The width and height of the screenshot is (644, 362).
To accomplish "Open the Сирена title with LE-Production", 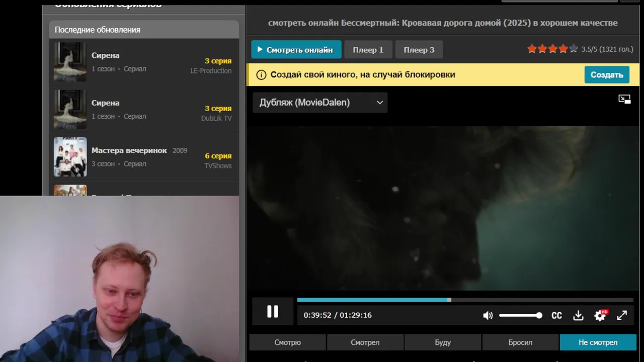I will (106, 55).
